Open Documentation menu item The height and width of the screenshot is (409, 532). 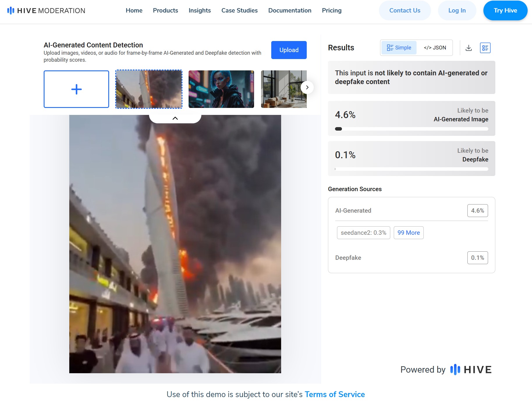pos(290,10)
